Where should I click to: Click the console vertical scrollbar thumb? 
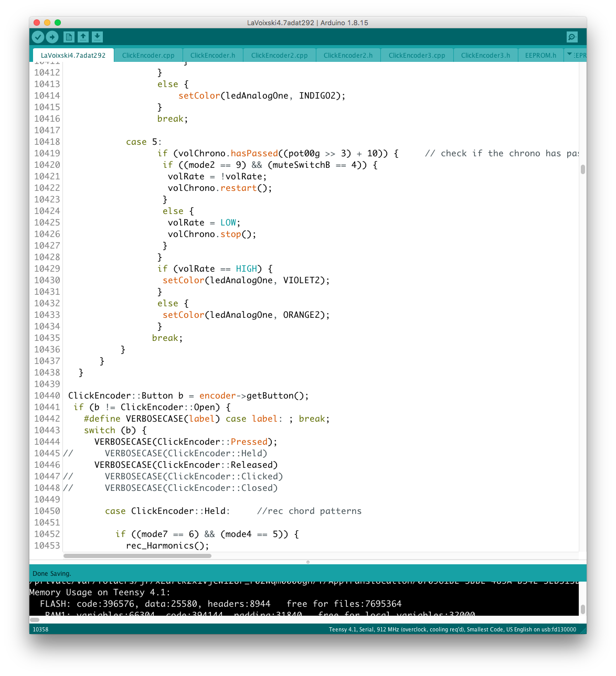tap(582, 609)
